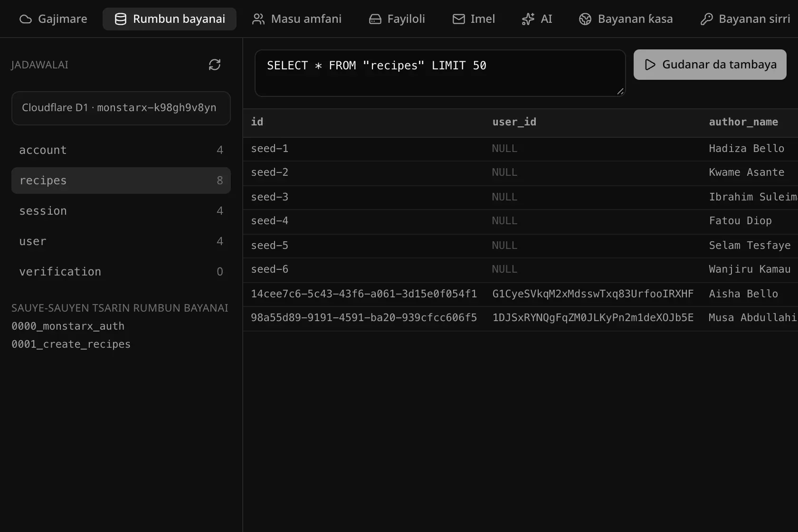798x532 pixels.
Task: Click the Kwame Asante author cell
Action: tap(746, 172)
